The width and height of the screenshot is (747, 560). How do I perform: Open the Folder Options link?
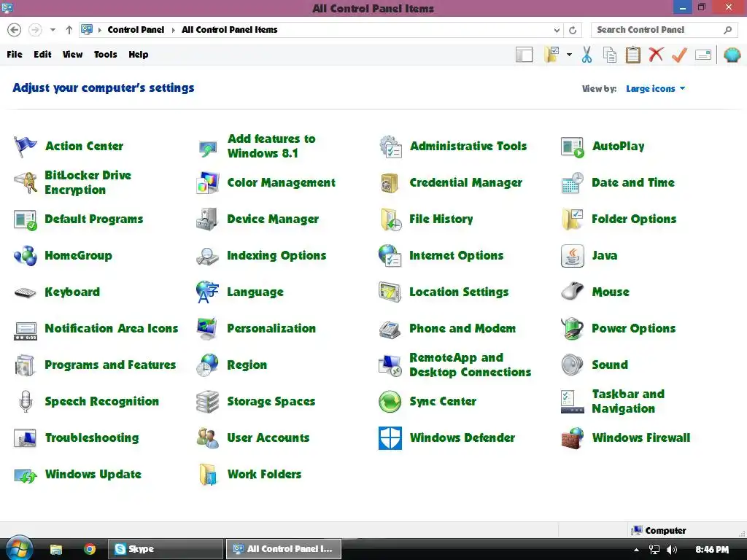(x=634, y=219)
